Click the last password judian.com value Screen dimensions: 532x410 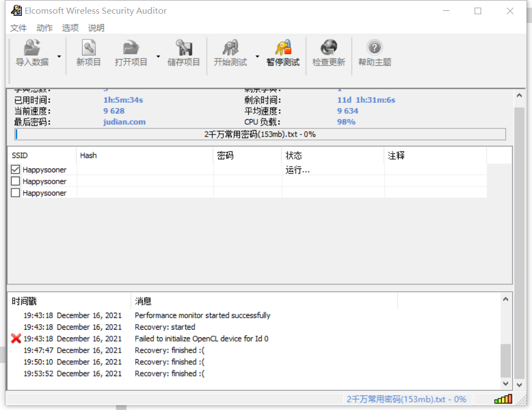[125, 122]
